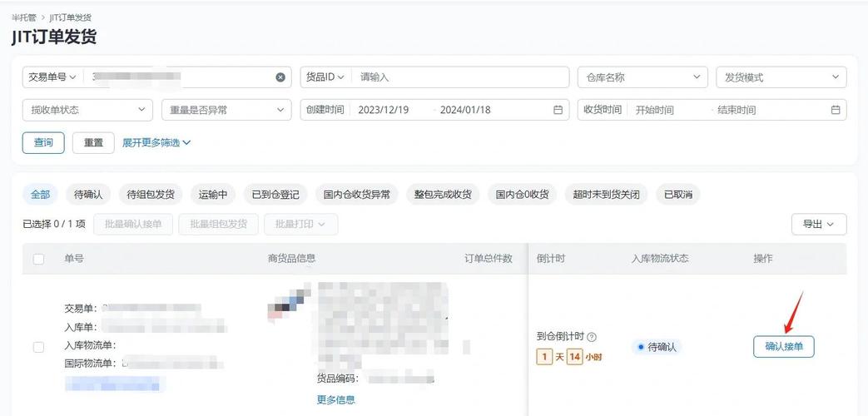The image size is (868, 416).
Task: Click the 货品ID 请输入 input field
Action: (x=460, y=77)
